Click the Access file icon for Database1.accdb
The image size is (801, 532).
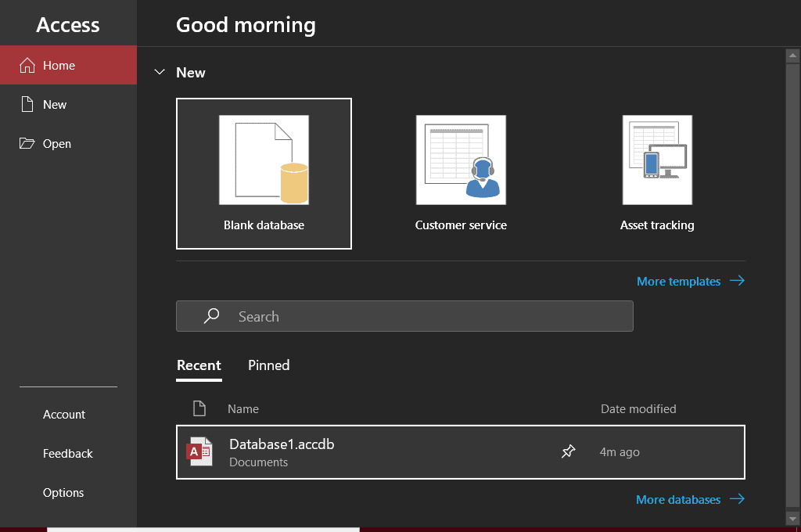click(199, 451)
